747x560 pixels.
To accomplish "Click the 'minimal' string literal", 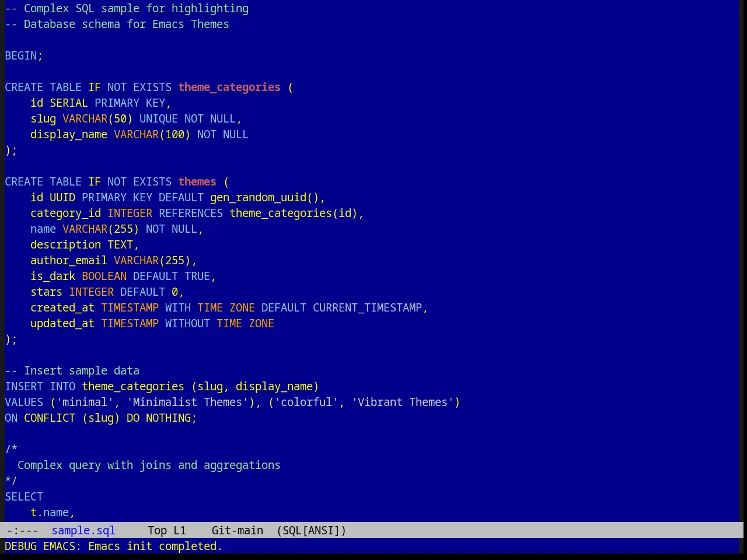I will (x=85, y=402).
